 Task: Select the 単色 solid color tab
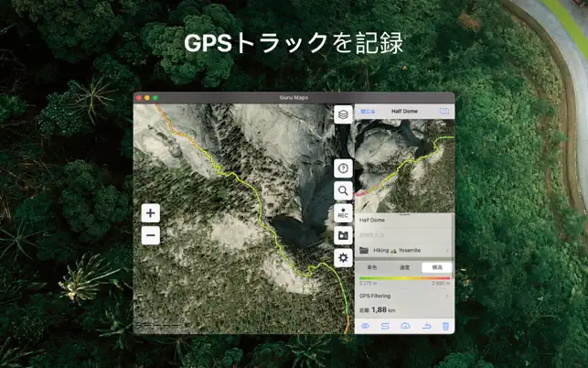pyautogui.click(x=371, y=267)
